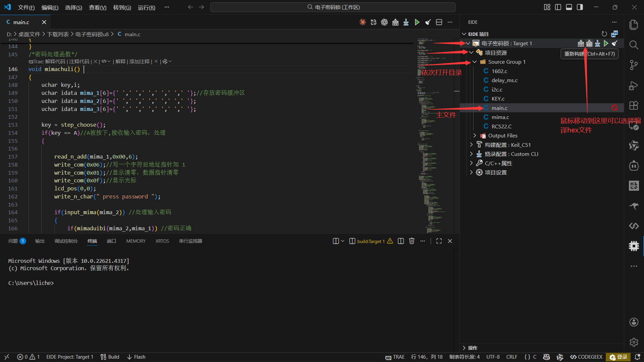Expand the Output Files folder

coord(475,135)
